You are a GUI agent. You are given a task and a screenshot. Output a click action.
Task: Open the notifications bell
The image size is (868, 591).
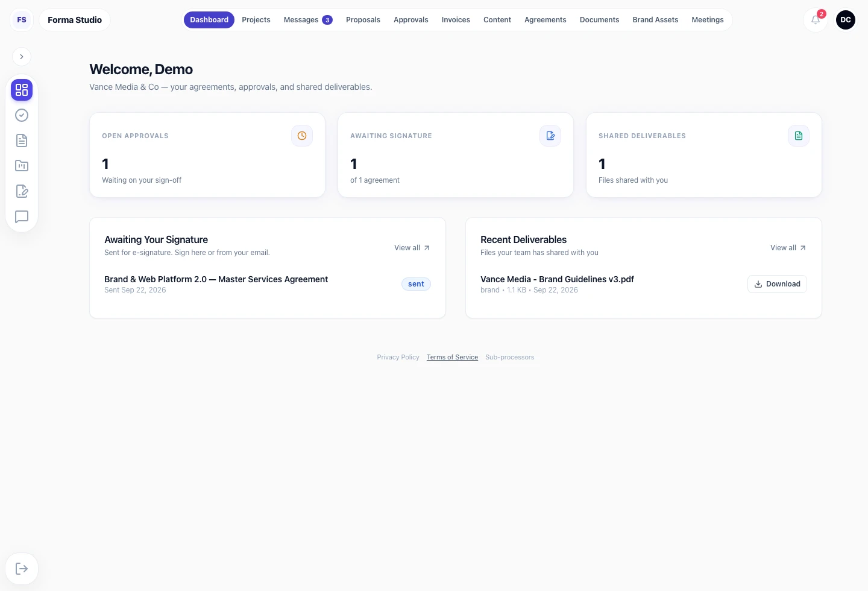(816, 20)
